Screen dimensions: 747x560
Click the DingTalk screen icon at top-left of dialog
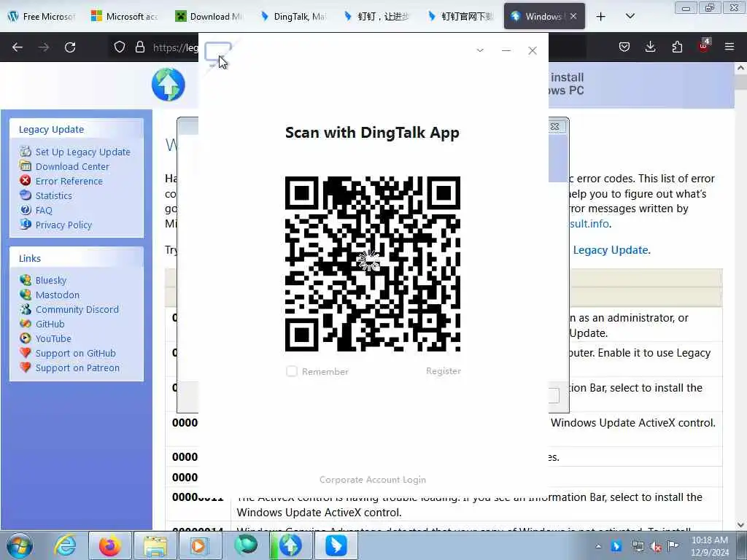pyautogui.click(x=217, y=52)
